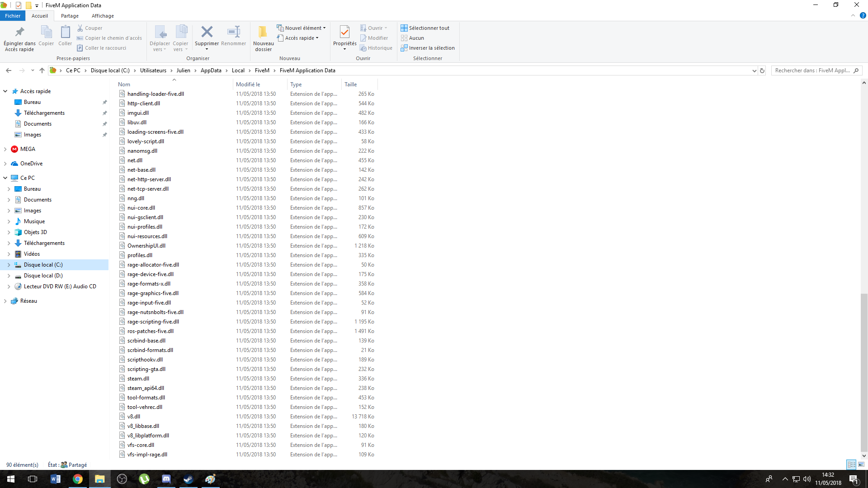Open the Ouvrir dropdown
Image resolution: width=868 pixels, height=488 pixels.
tap(373, 28)
